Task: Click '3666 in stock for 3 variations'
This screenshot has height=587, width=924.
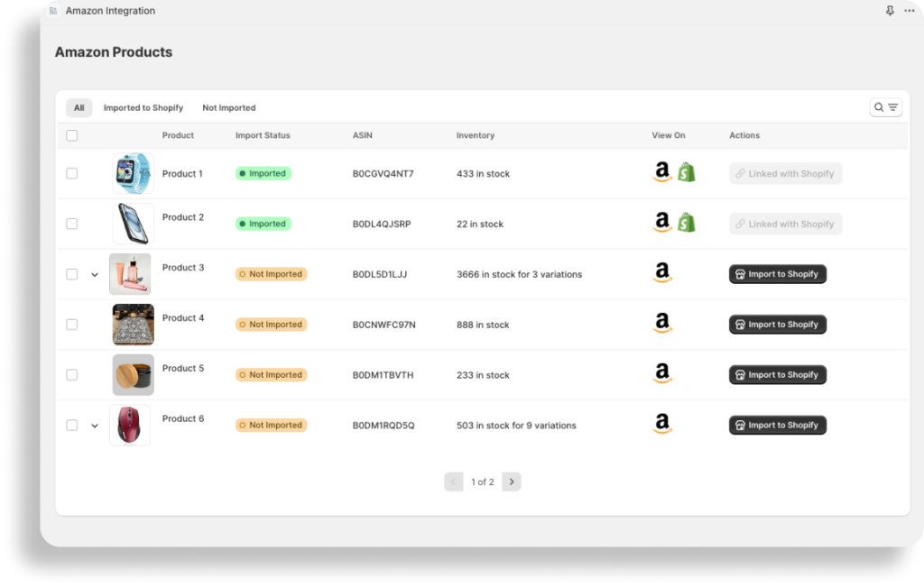Action: 519,274
